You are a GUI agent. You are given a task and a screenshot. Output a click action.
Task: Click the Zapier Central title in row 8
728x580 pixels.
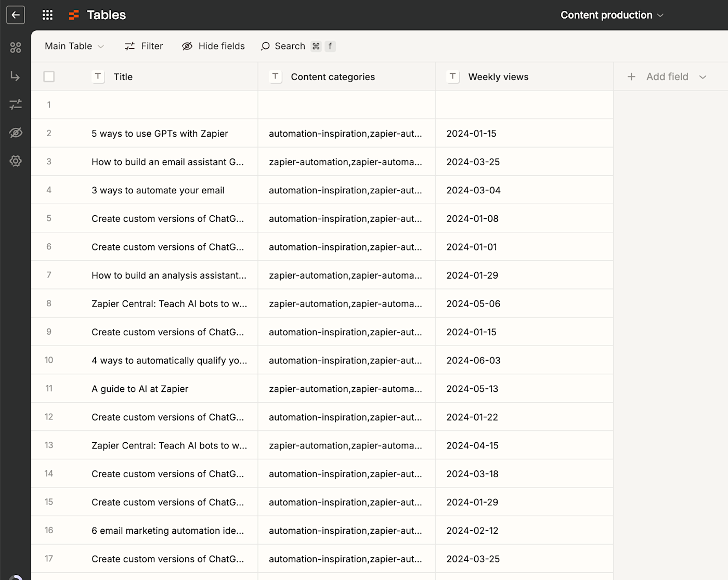coord(169,304)
